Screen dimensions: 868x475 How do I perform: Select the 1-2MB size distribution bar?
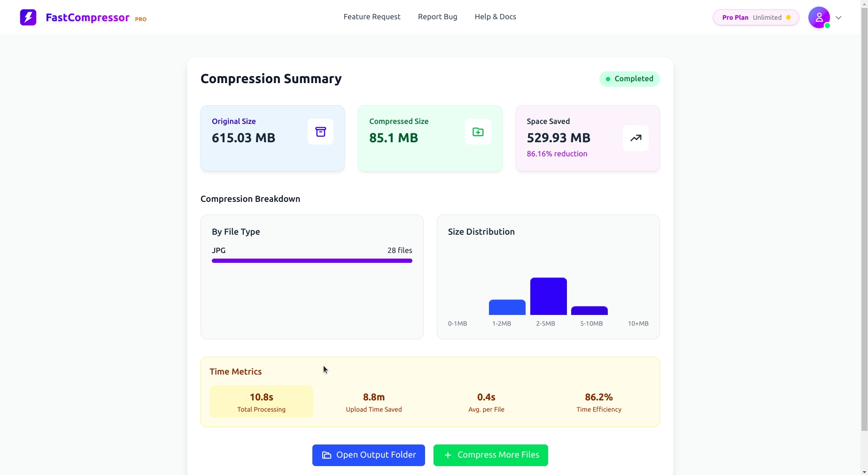(507, 307)
